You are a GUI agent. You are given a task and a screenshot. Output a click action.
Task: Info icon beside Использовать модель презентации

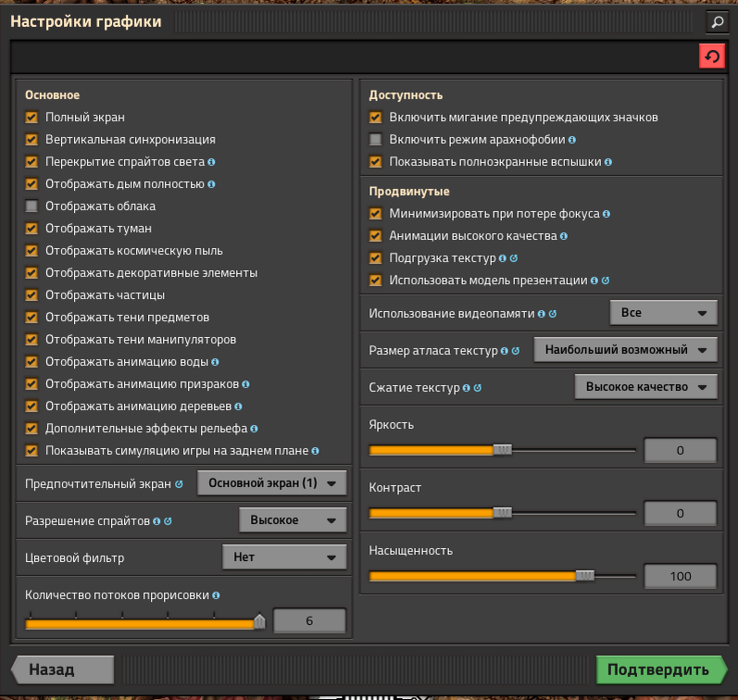594,281
